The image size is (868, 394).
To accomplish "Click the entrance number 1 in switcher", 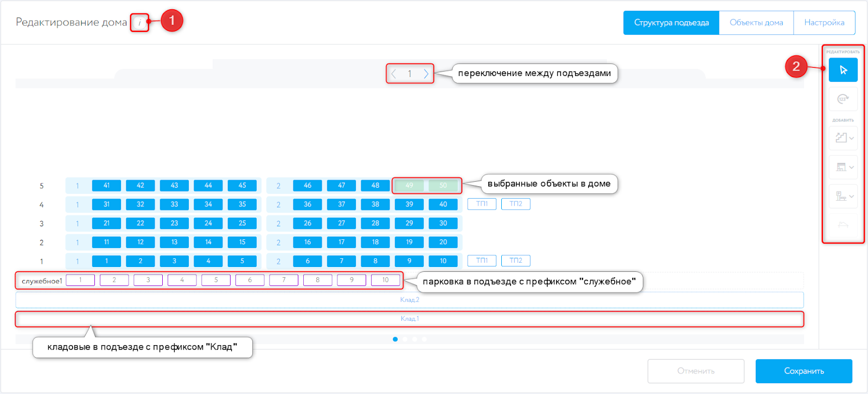I will (x=410, y=74).
